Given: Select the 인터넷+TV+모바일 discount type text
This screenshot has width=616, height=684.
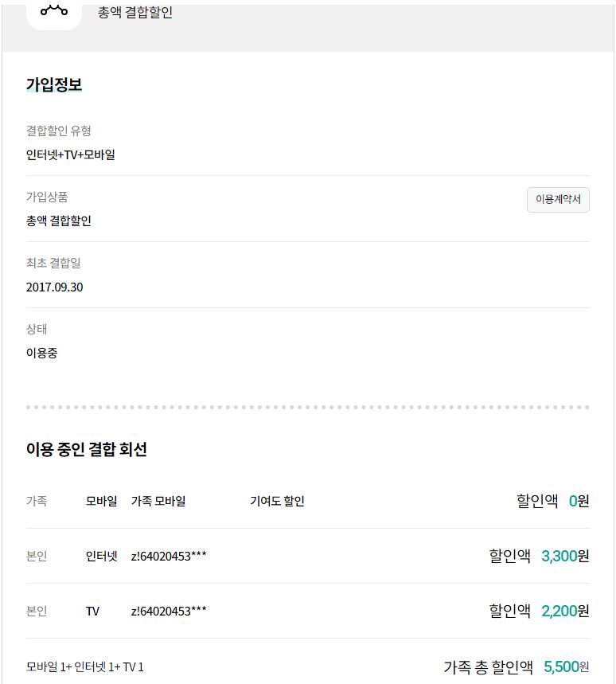Looking at the screenshot, I should coord(71,154).
